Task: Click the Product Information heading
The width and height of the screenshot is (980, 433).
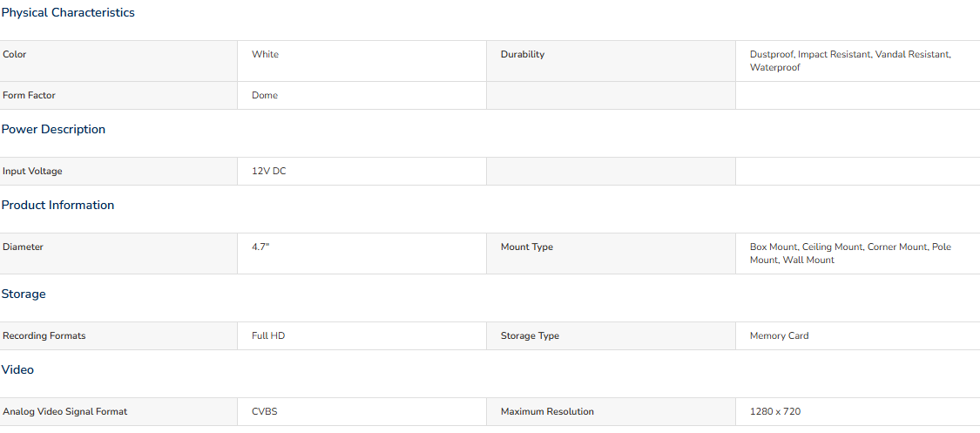Action: tap(57, 205)
